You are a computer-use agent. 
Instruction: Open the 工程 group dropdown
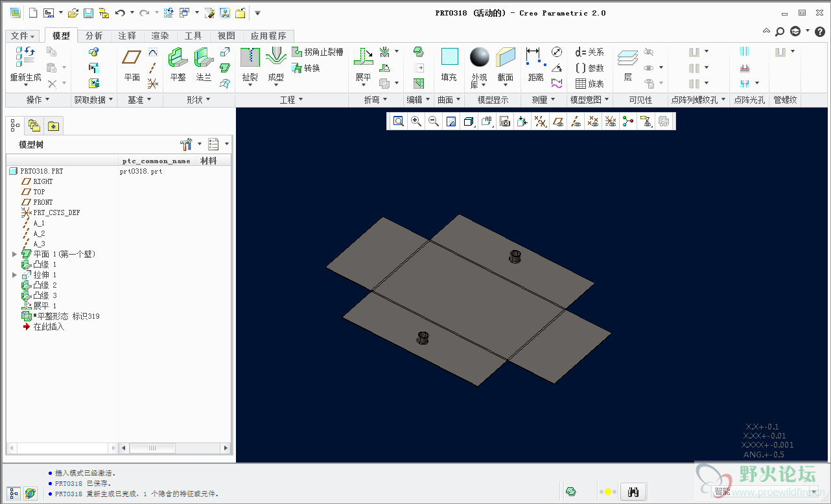pos(292,100)
